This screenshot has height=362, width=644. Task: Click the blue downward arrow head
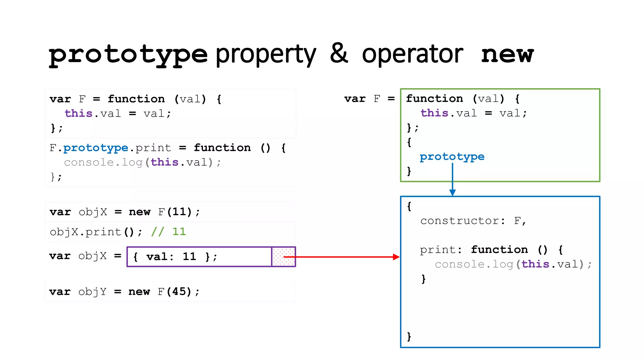[x=452, y=192]
